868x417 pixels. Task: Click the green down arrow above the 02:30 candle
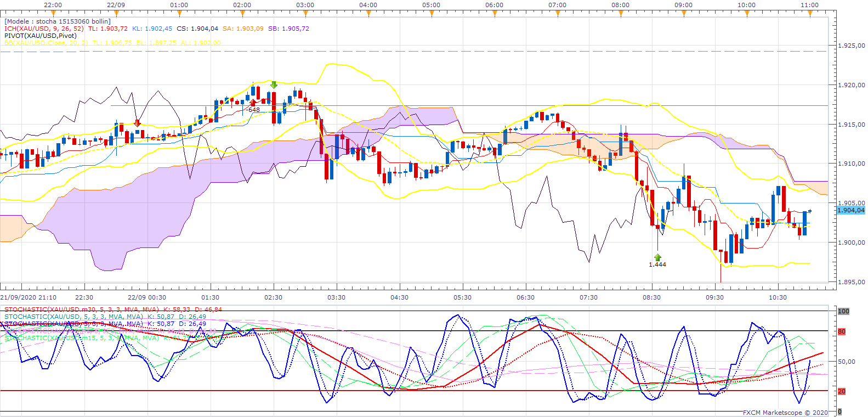pos(274,84)
